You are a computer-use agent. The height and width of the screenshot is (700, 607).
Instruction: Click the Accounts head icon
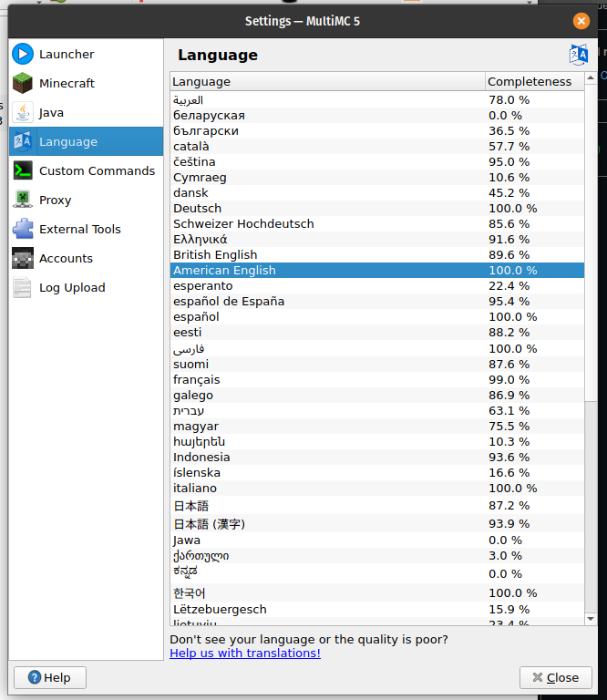(23, 258)
